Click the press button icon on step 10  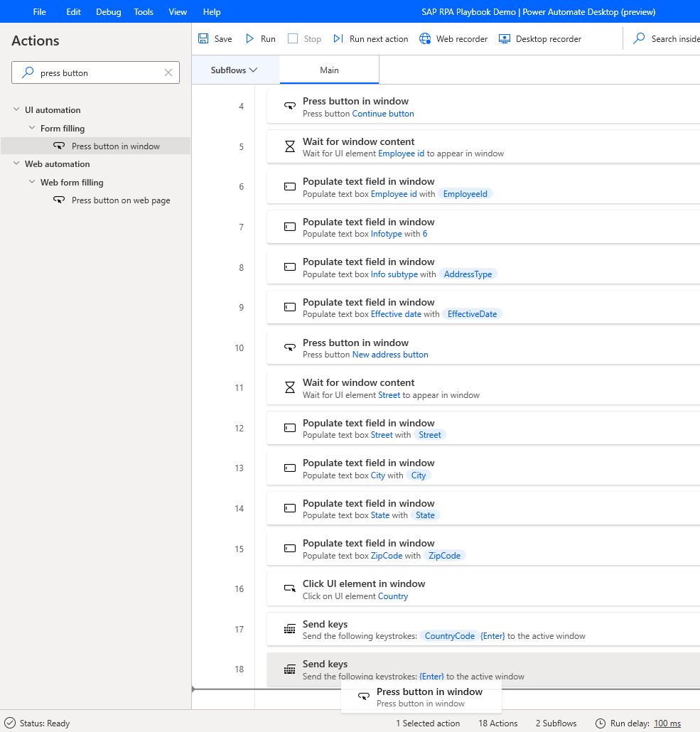[x=290, y=348]
